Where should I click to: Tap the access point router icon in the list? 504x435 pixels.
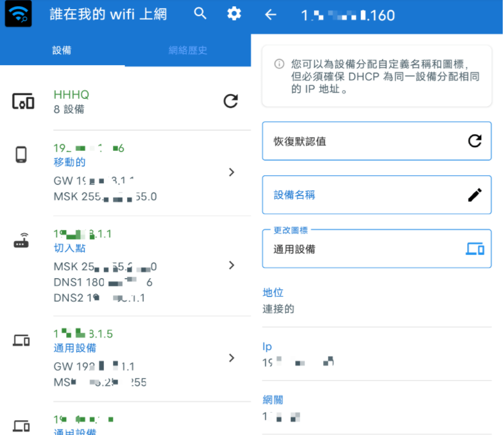20,241
